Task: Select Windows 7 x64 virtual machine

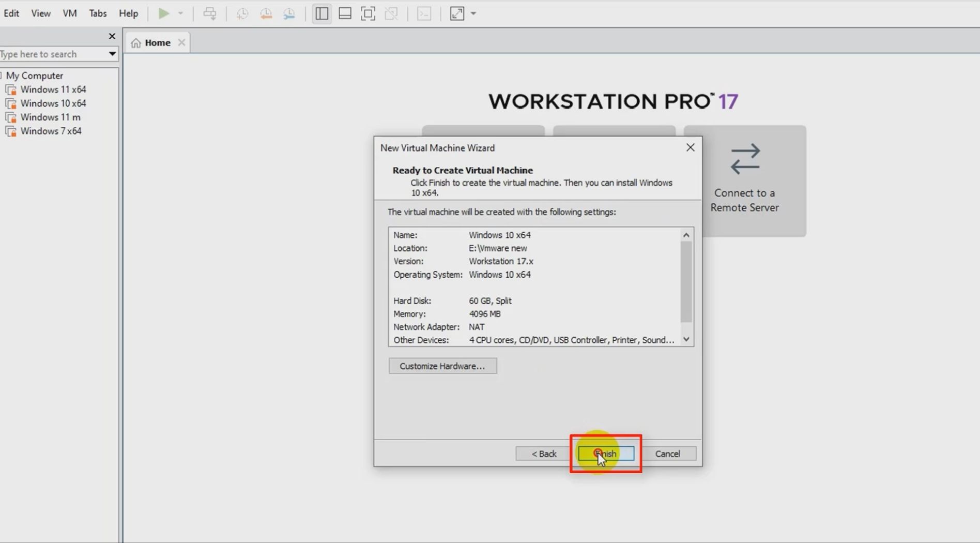Action: click(x=51, y=131)
